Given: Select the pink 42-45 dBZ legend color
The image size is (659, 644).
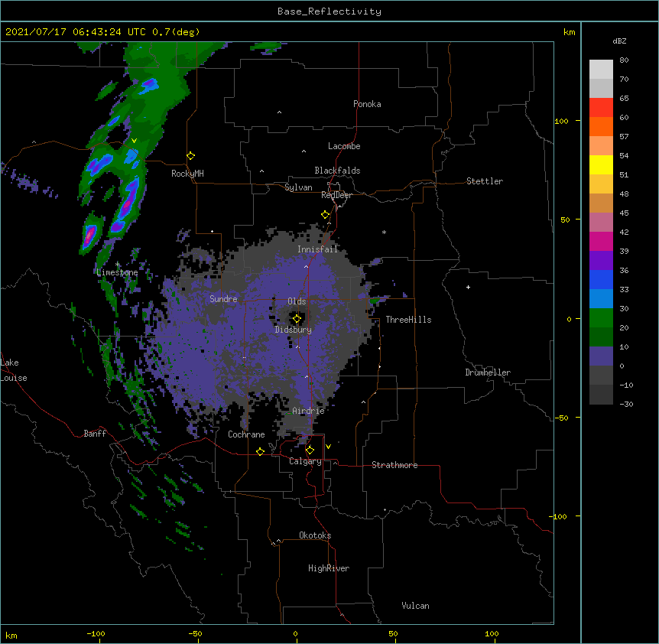Looking at the screenshot, I should click(601, 223).
